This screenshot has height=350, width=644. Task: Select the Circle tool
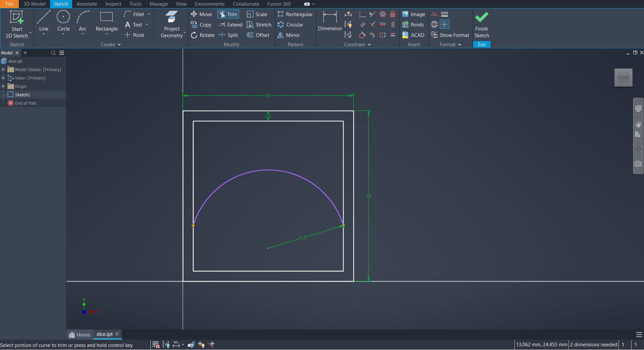[63, 21]
